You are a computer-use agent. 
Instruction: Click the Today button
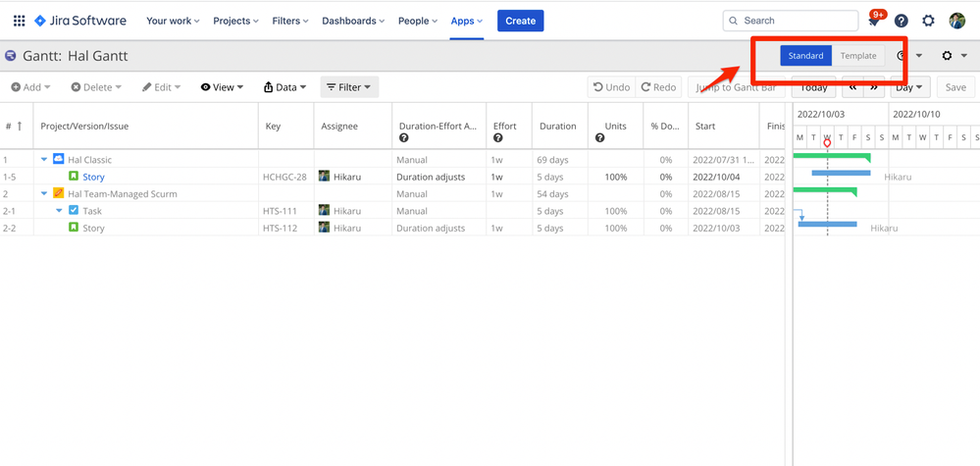click(x=814, y=87)
